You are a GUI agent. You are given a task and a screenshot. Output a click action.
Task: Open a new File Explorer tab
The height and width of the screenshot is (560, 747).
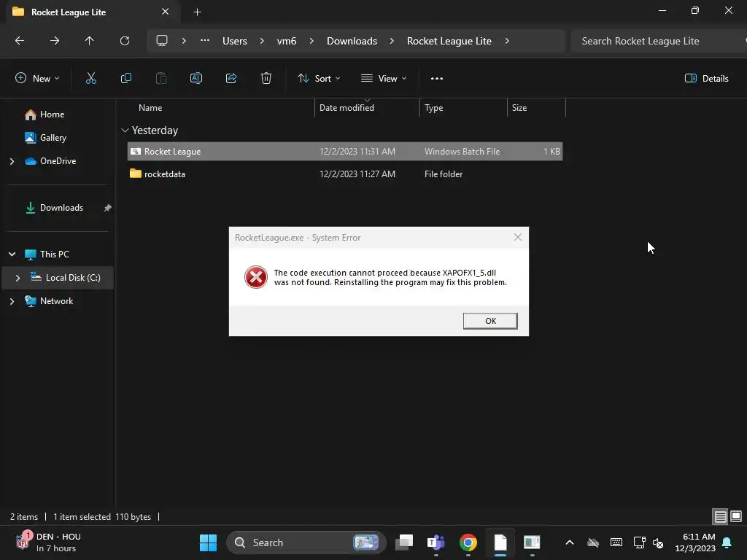tap(197, 12)
